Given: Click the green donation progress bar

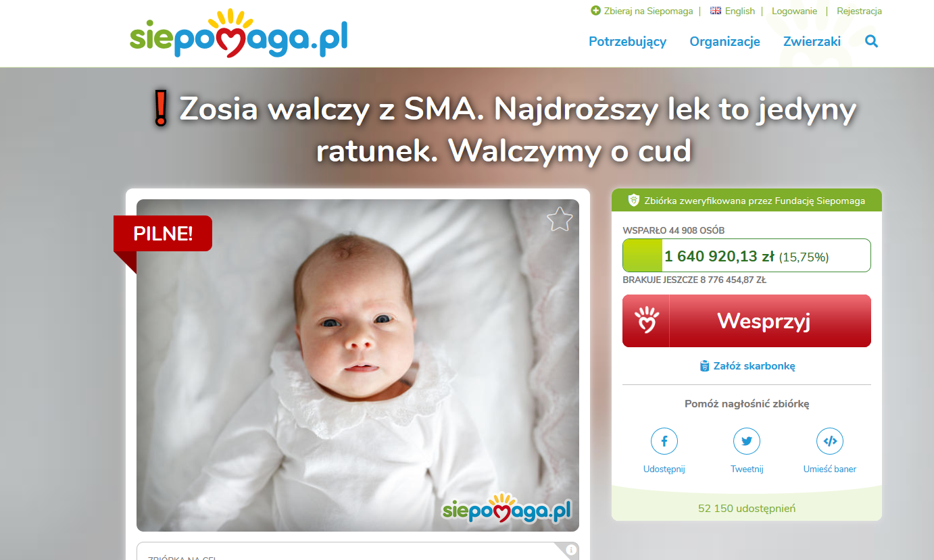Looking at the screenshot, I should (x=746, y=255).
